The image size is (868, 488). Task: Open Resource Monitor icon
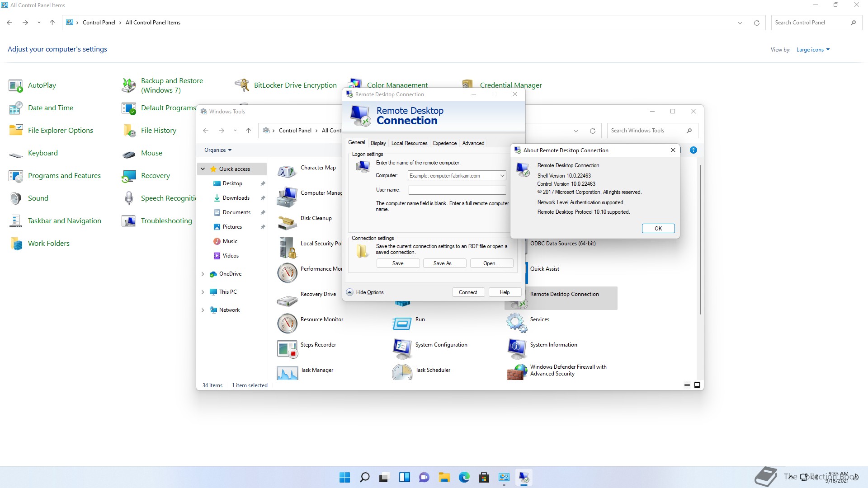[287, 324]
